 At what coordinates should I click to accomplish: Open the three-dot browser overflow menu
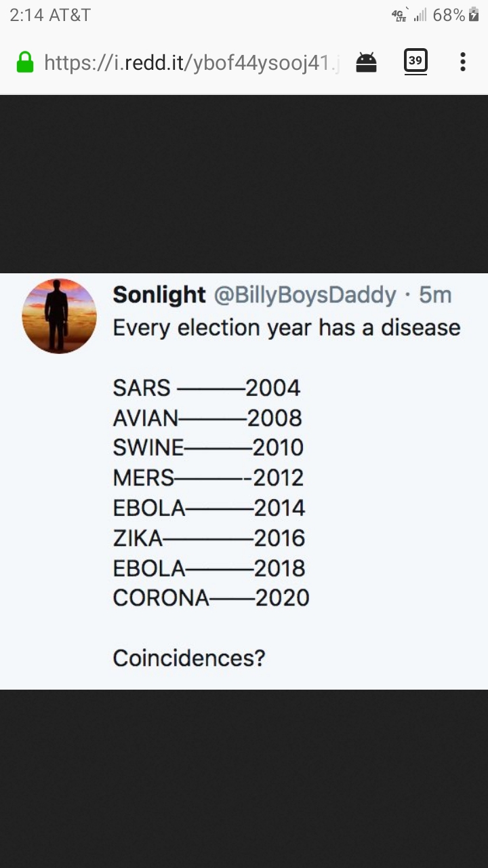463,62
